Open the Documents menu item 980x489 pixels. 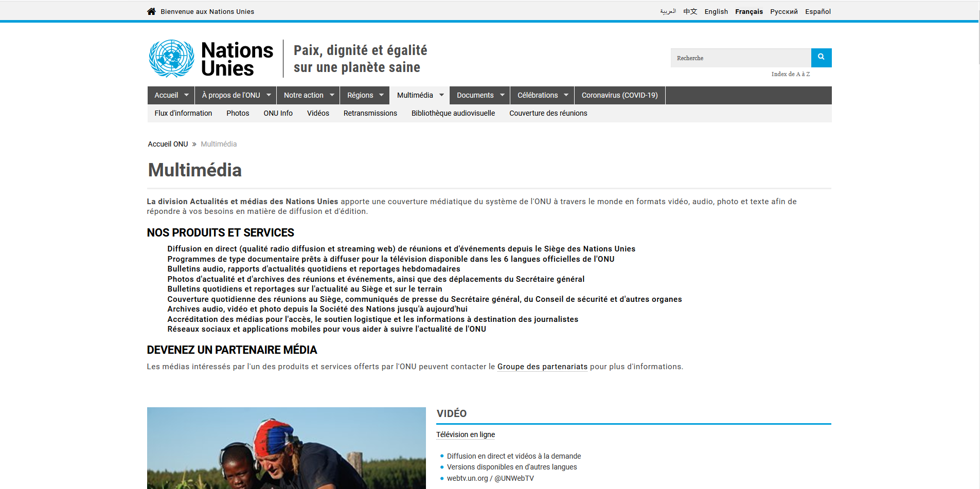click(475, 95)
